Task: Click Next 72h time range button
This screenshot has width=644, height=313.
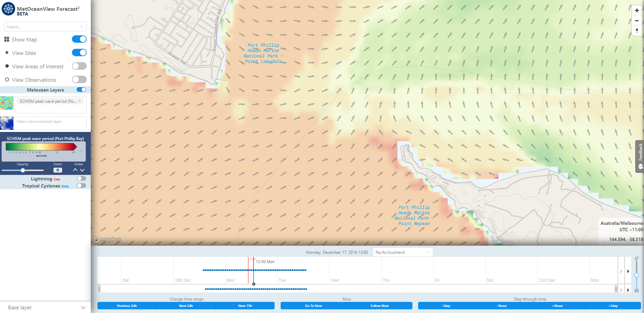Action: (x=245, y=306)
